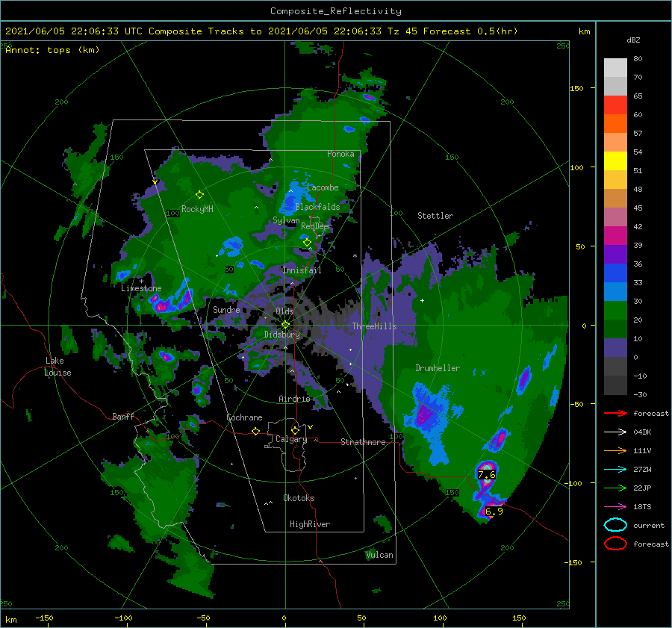This screenshot has height=628, width=672.
Task: Click the Composite_Reflectivity title
Action: point(336,11)
